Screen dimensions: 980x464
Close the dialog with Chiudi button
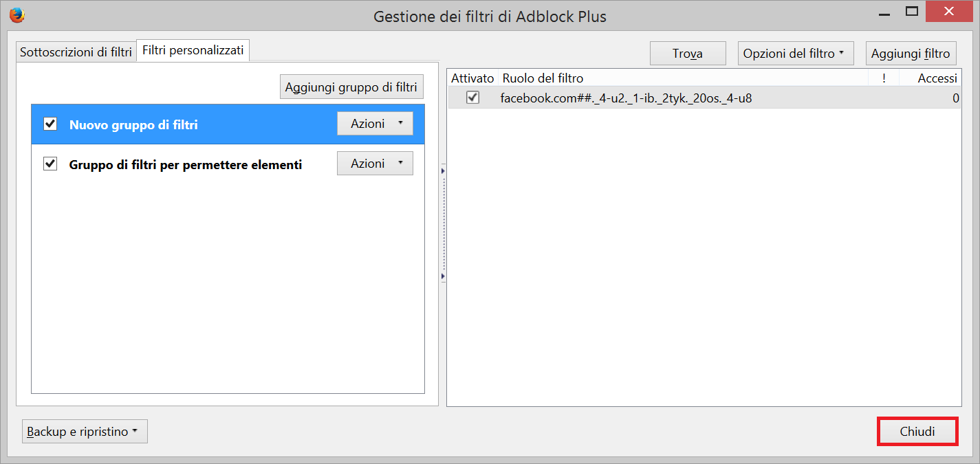click(x=917, y=432)
